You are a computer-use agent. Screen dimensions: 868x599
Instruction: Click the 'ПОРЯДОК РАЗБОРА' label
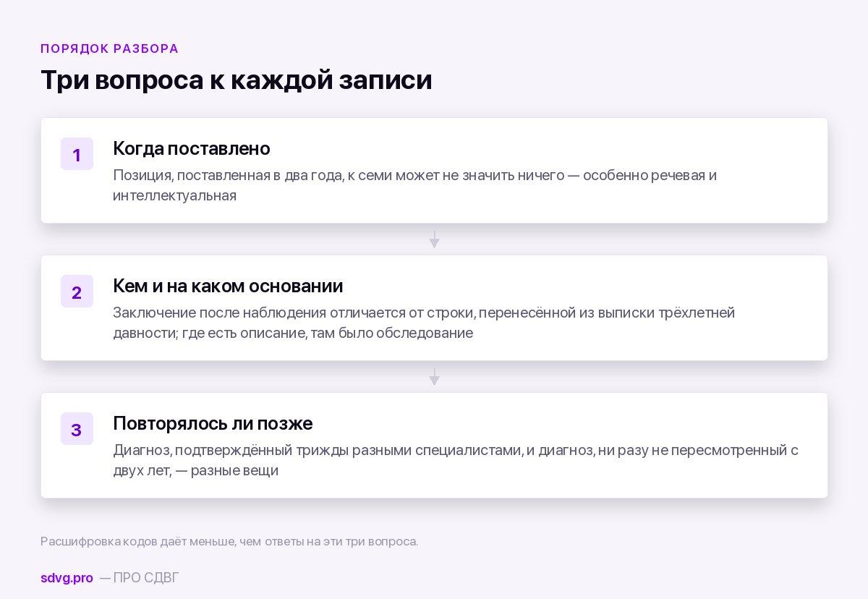pyautogui.click(x=109, y=48)
